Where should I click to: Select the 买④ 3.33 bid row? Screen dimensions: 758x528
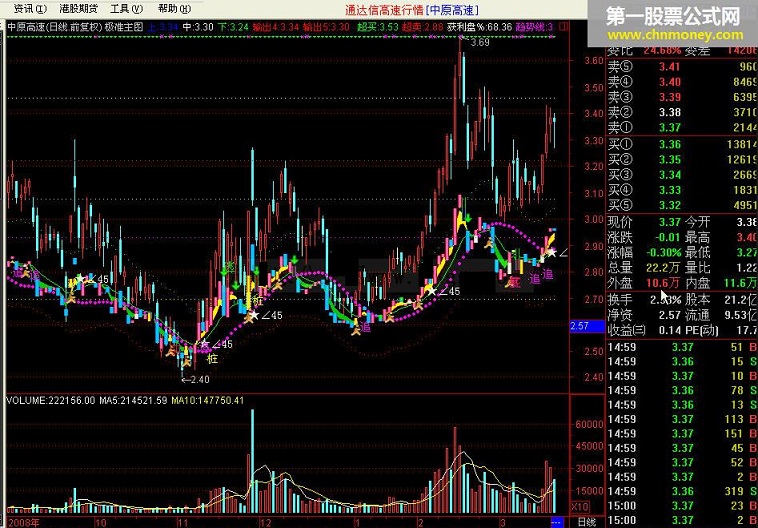click(x=682, y=190)
